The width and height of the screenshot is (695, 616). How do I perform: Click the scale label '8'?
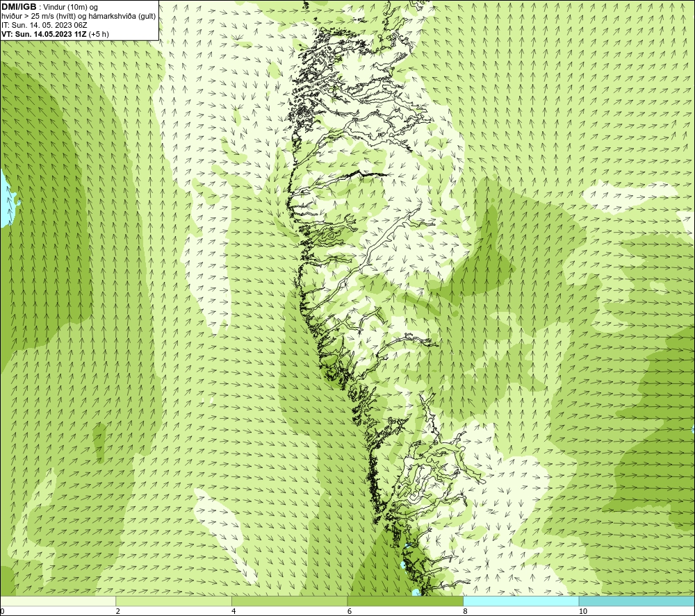[466, 611]
